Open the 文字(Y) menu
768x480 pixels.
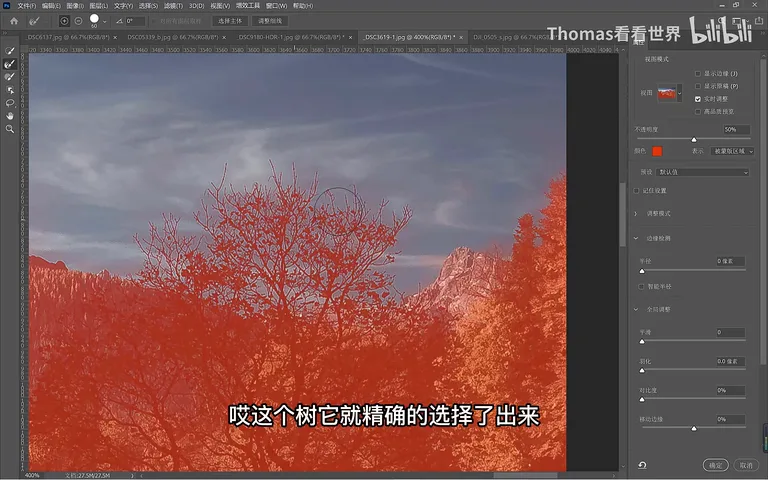click(x=123, y=6)
